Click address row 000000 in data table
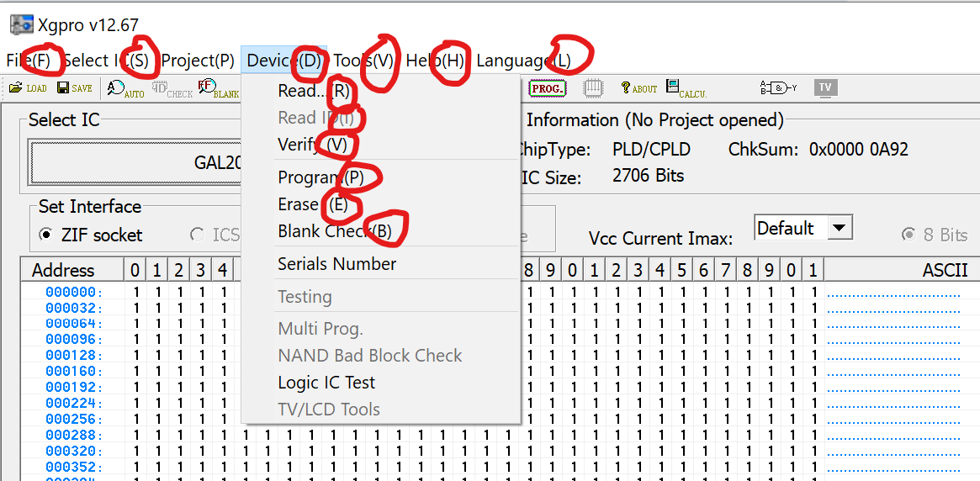Screen dimensions: 980x481 pyautogui.click(x=74, y=293)
